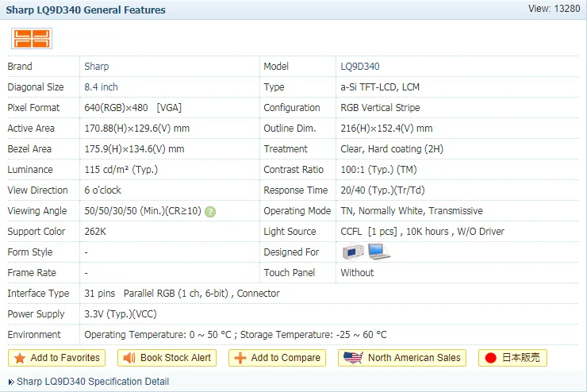Click RGB Vertical Stripe configuration value
Viewport: 587px width, 392px height.
pyautogui.click(x=380, y=108)
